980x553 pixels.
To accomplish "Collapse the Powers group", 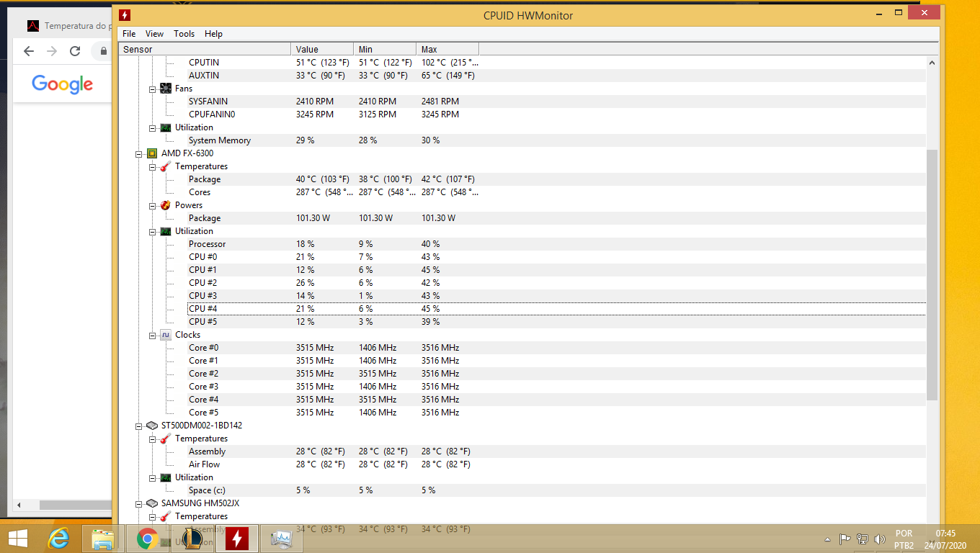I will pyautogui.click(x=153, y=206).
